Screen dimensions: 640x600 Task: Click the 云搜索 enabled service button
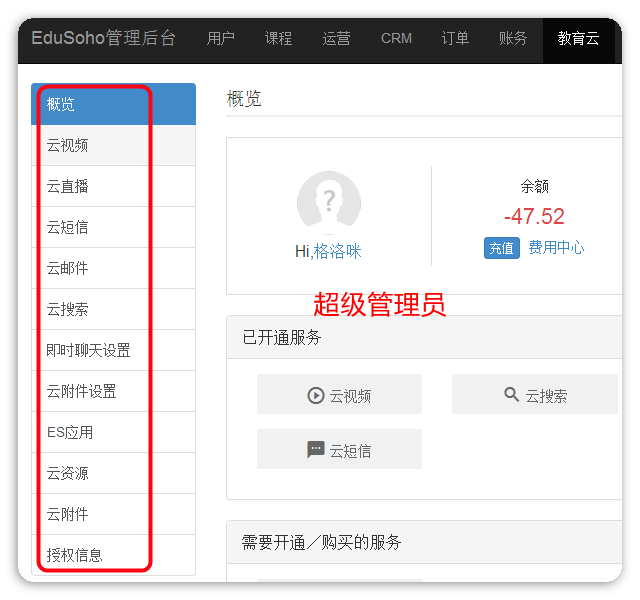535,394
